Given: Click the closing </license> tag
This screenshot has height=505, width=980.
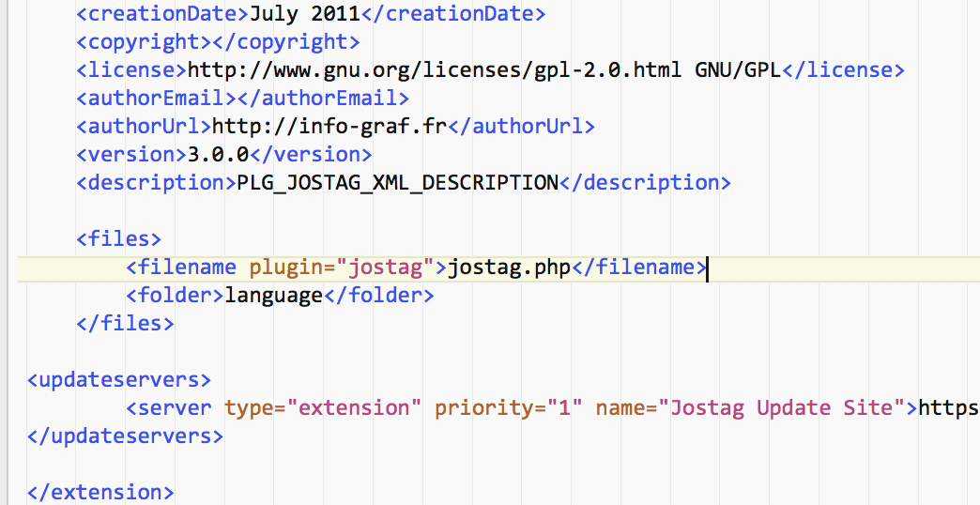Looking at the screenshot, I should pos(843,70).
